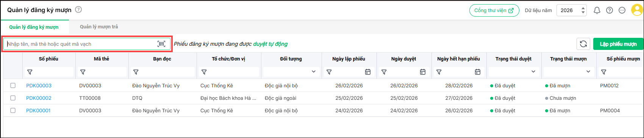Click help icon next to Quản lý đăng ký mượn title
The image size is (644, 138).
78,10
